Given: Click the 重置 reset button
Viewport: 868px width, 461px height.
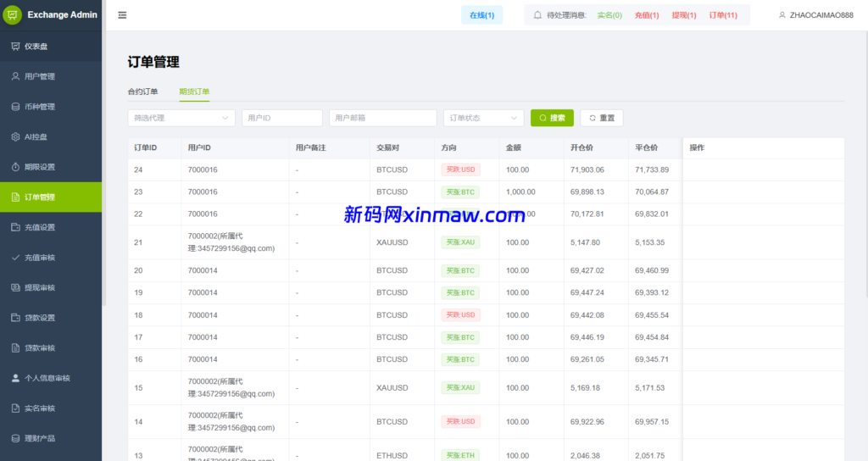Looking at the screenshot, I should pos(602,118).
